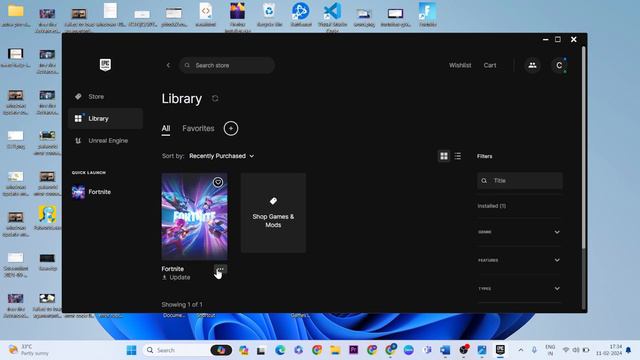Click the Fortnite desktop shortcut icon
Image resolution: width=640 pixels, height=360 pixels.
pos(427,15)
